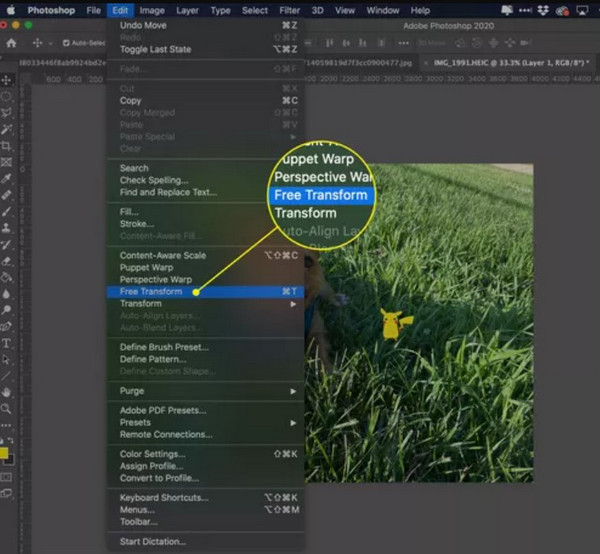
Task: Change the screen mode icon
Action: pos(6,494)
